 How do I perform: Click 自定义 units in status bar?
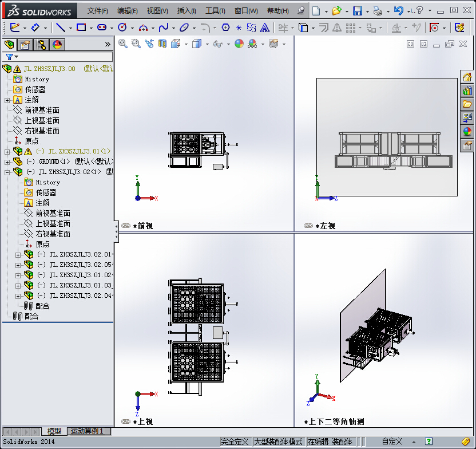click(392, 442)
